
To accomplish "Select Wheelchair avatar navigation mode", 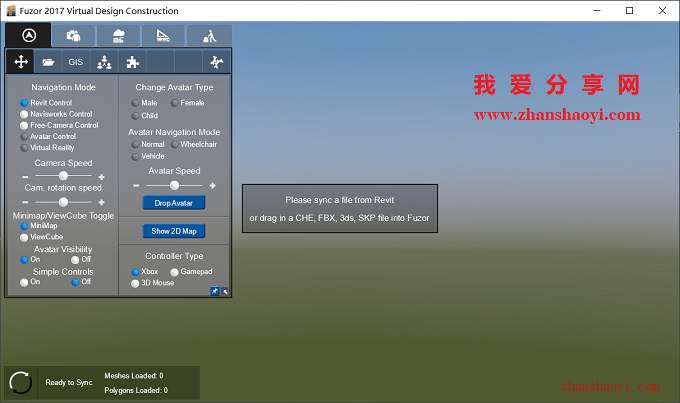I will pyautogui.click(x=193, y=144).
